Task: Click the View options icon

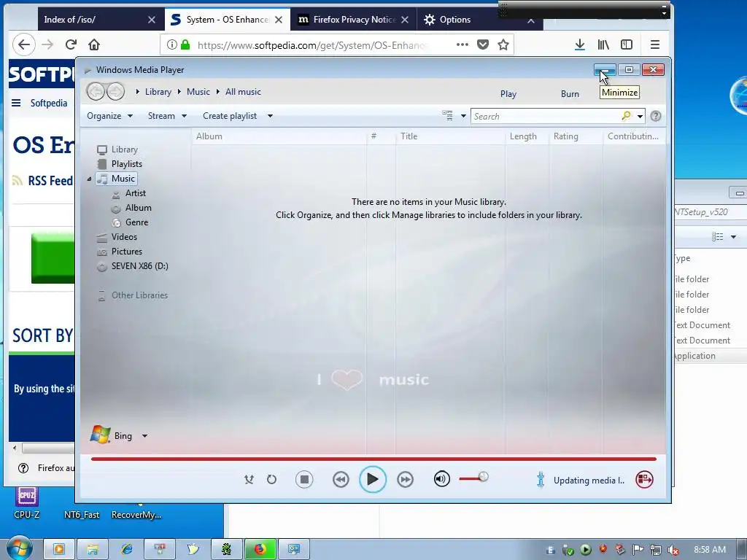Action: 447,116
